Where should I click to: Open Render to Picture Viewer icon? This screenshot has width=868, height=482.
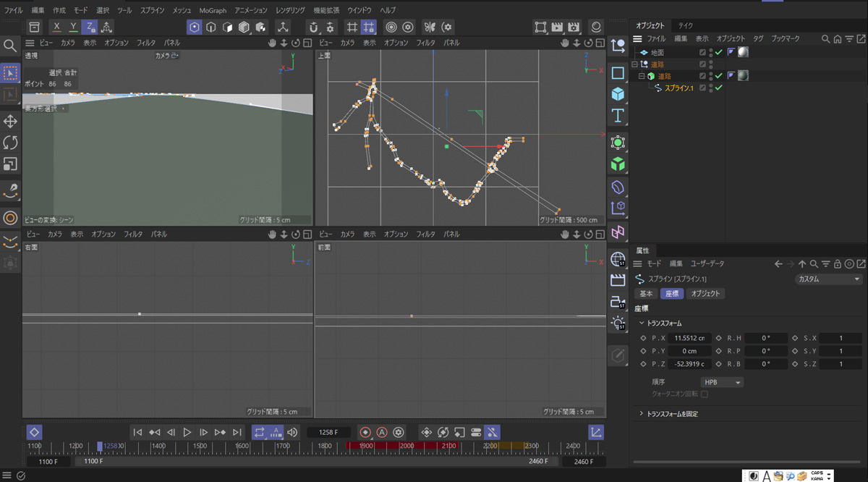[557, 27]
